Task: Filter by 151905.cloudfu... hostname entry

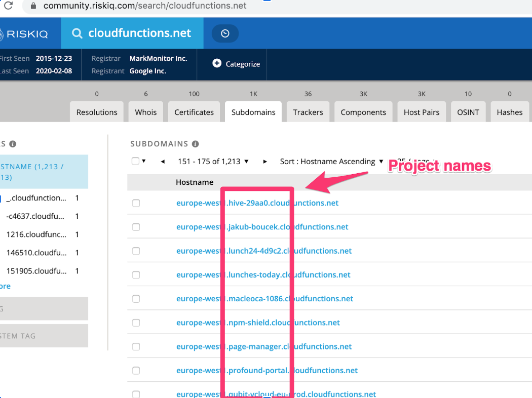Action: click(x=36, y=271)
